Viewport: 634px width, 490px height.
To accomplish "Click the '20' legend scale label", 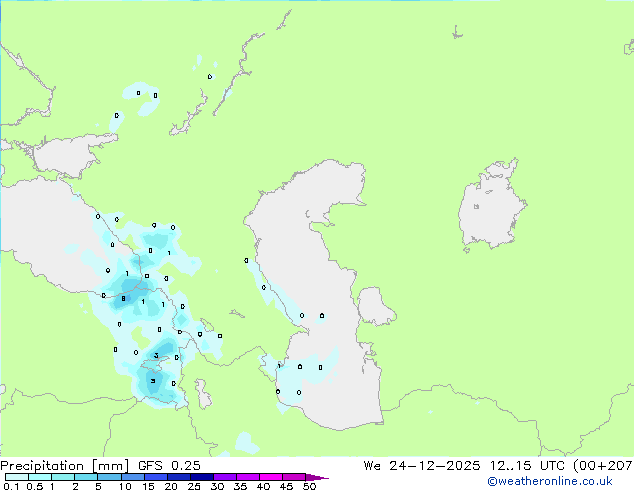I will coord(171,486).
